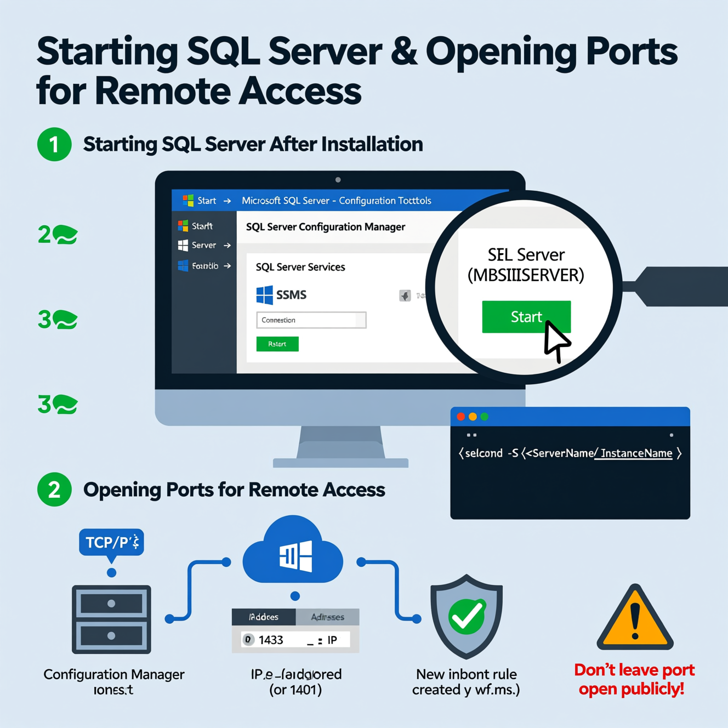Click the Windows logo in title bar

click(188, 201)
